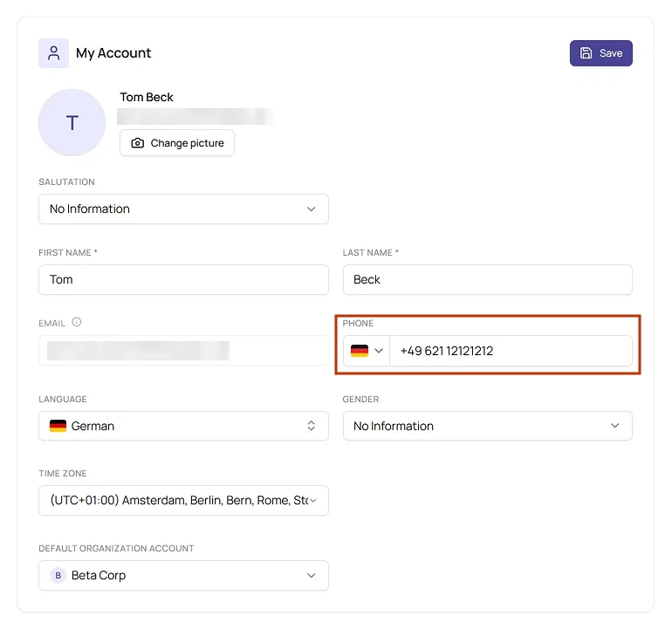
Task: Open the Gender dropdown
Action: pos(488,426)
